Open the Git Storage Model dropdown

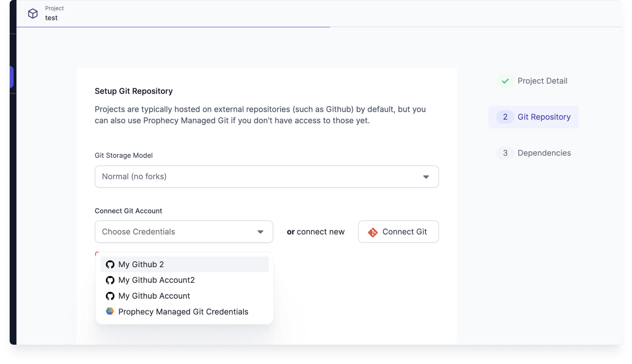tap(266, 177)
